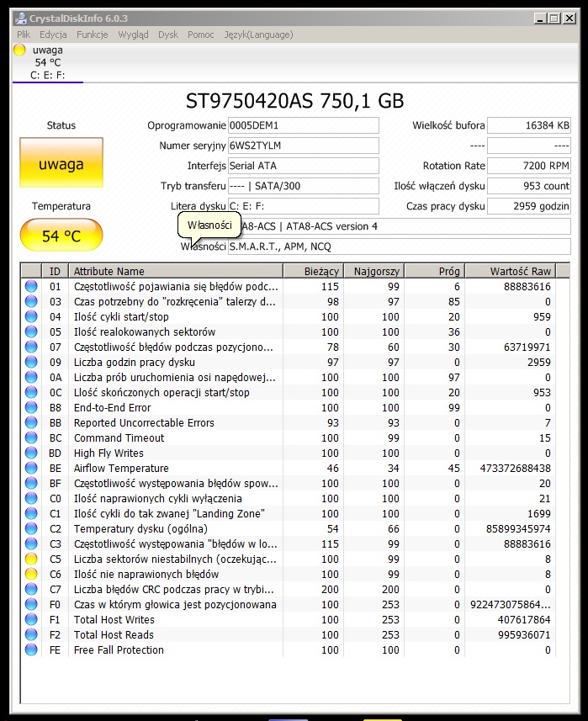588x721 pixels.
Task: Click yellow warning dot for attribute C6
Action: pos(31,575)
